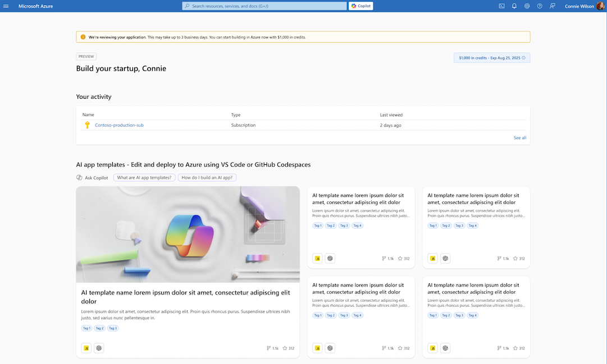Image resolution: width=607 pixels, height=364 pixels.
Task: Click the OpenAI icon on featured template card
Action: [99, 348]
